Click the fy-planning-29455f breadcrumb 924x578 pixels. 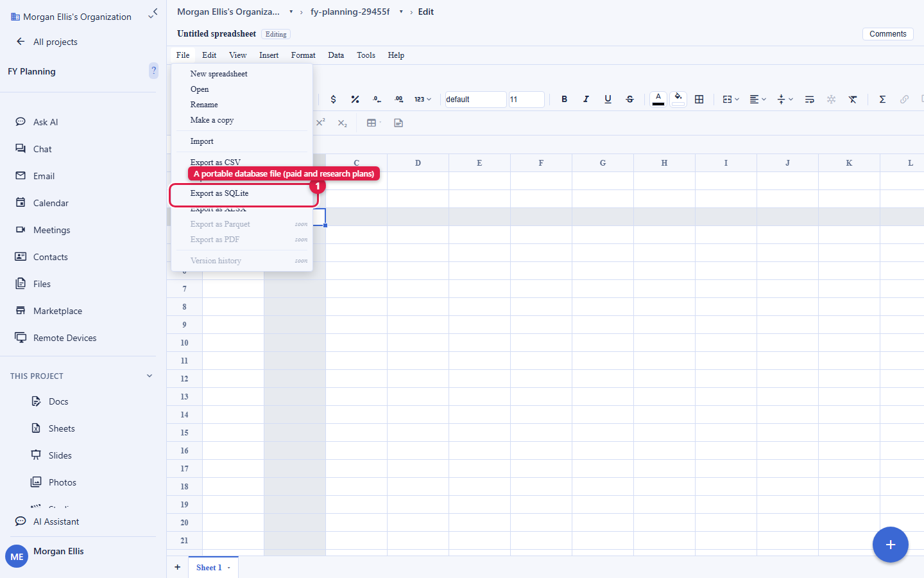350,12
